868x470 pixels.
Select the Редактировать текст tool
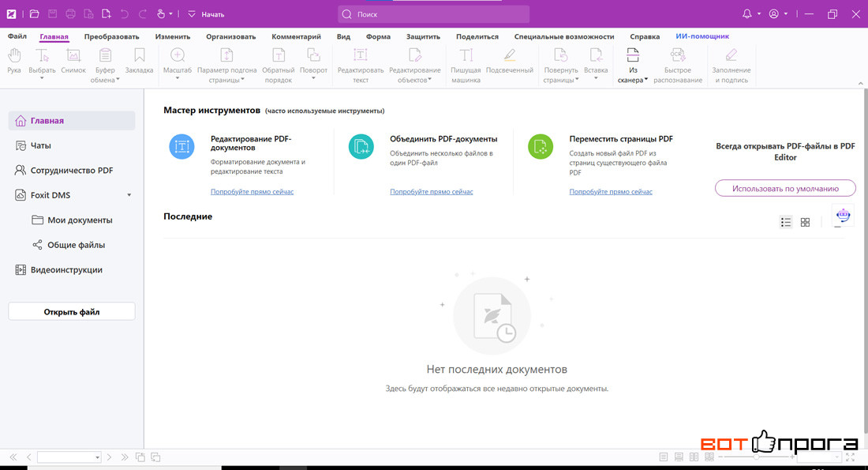[361, 66]
